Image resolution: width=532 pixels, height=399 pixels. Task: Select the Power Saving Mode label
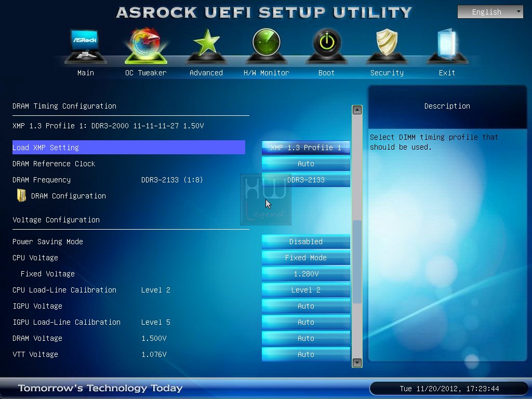[48, 242]
